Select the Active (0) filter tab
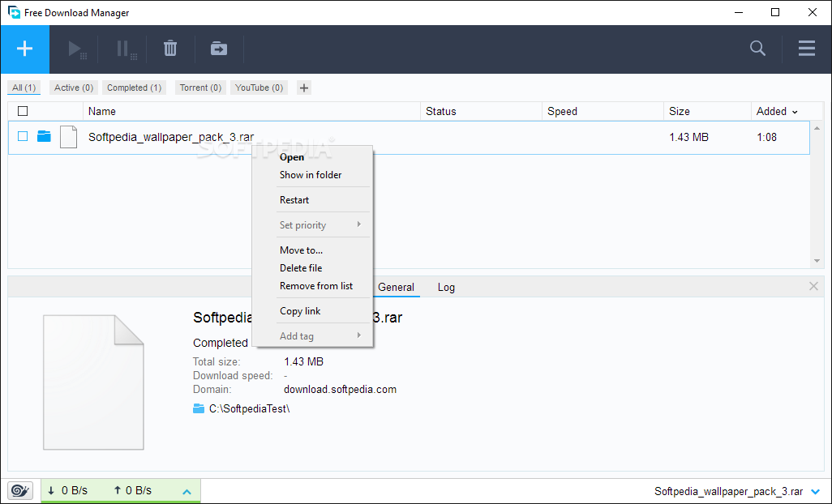The height and width of the screenshot is (504, 832). 74,88
